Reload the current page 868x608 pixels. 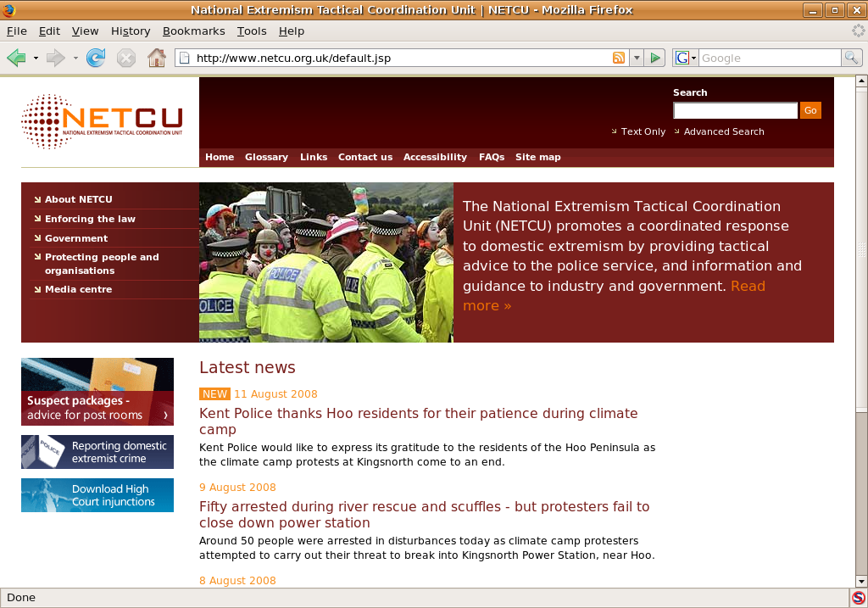(x=96, y=58)
